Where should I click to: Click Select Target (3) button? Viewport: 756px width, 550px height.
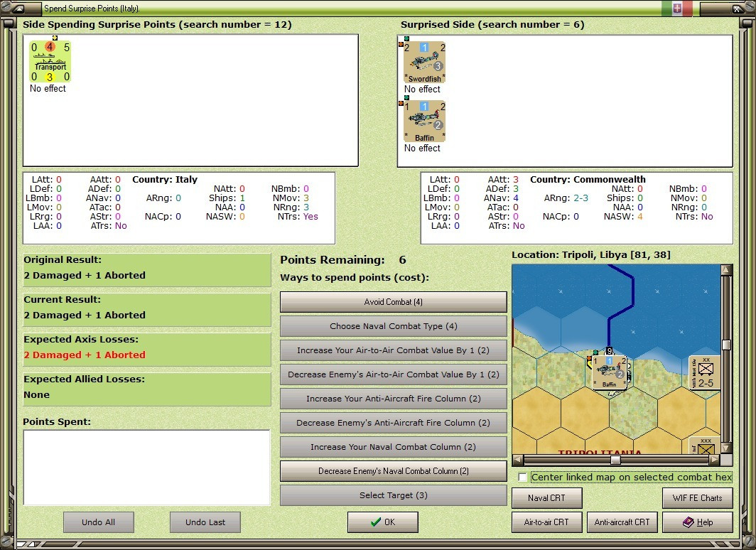394,495
